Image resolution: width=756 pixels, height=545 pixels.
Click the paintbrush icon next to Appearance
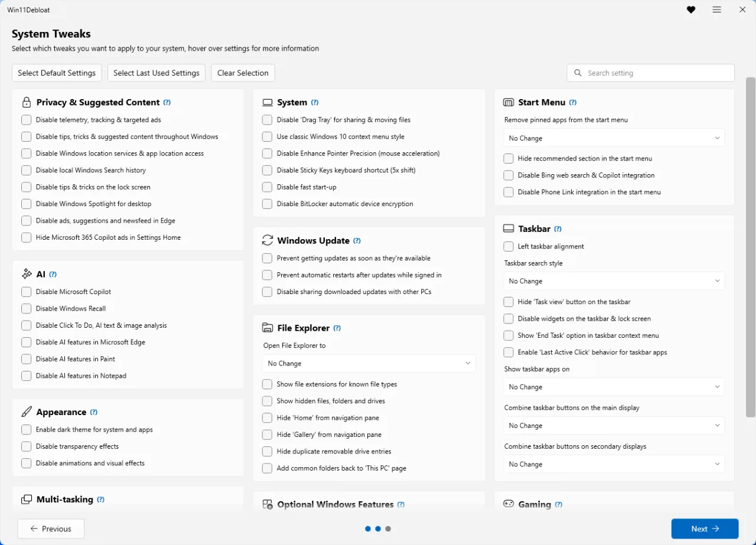[x=26, y=412]
